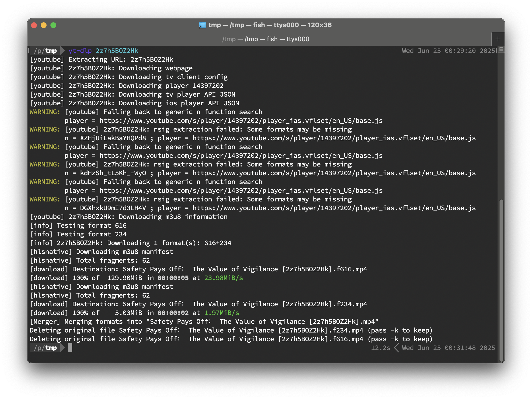This screenshot has height=399, width=532.
Task: Click the elapsed time '00:00:02' in the download line
Action: 173,313
